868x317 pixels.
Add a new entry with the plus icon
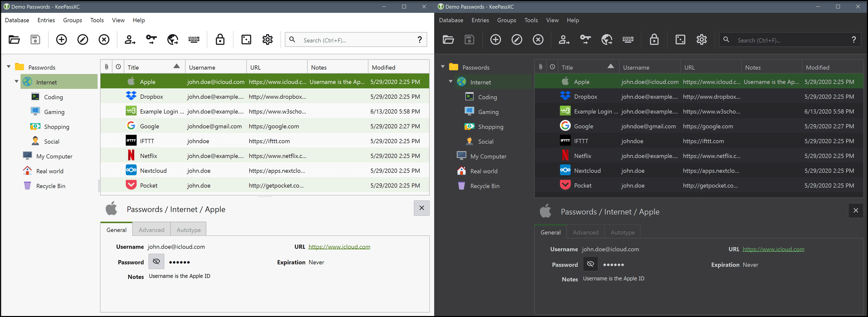(x=61, y=40)
